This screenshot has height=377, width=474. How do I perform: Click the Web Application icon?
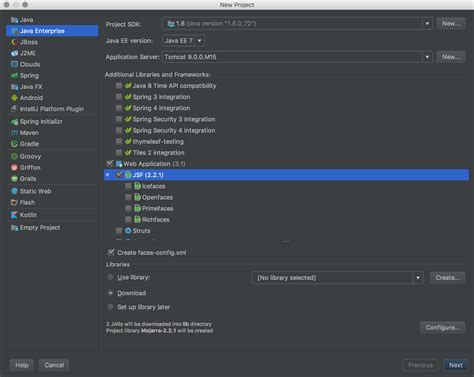(x=119, y=164)
